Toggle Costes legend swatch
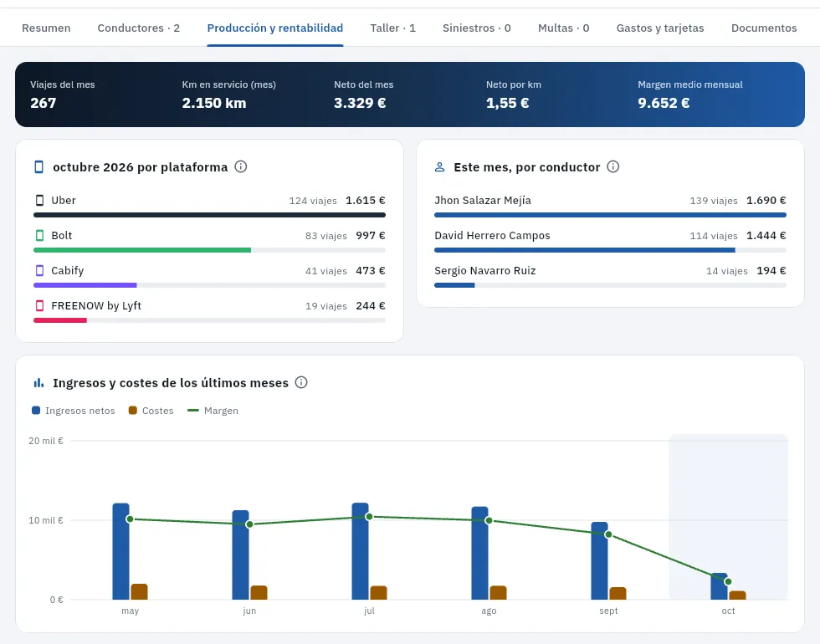The image size is (820, 644). coord(133,411)
